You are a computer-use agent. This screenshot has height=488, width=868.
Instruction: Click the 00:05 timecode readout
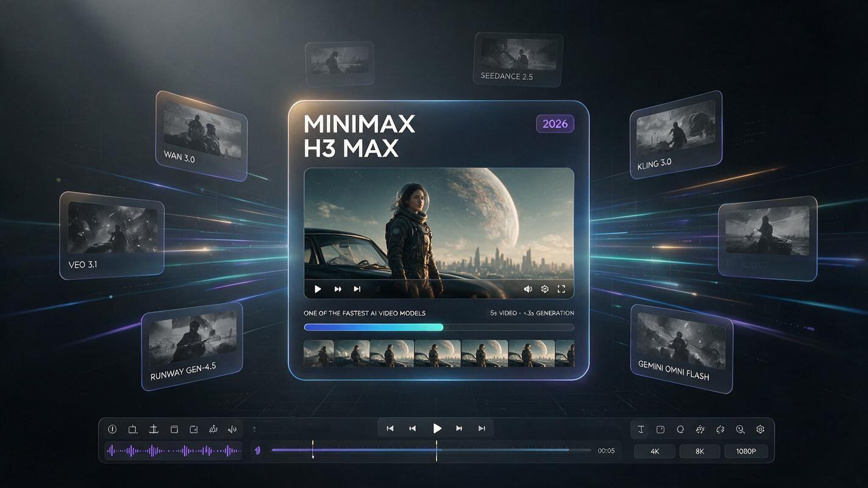tap(606, 451)
